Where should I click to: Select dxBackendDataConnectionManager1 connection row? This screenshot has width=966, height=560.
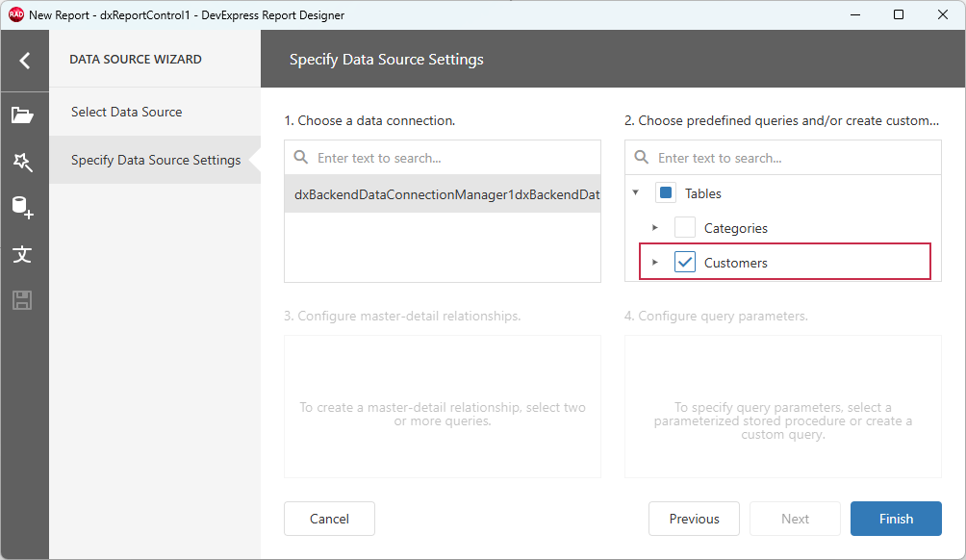tap(443, 194)
